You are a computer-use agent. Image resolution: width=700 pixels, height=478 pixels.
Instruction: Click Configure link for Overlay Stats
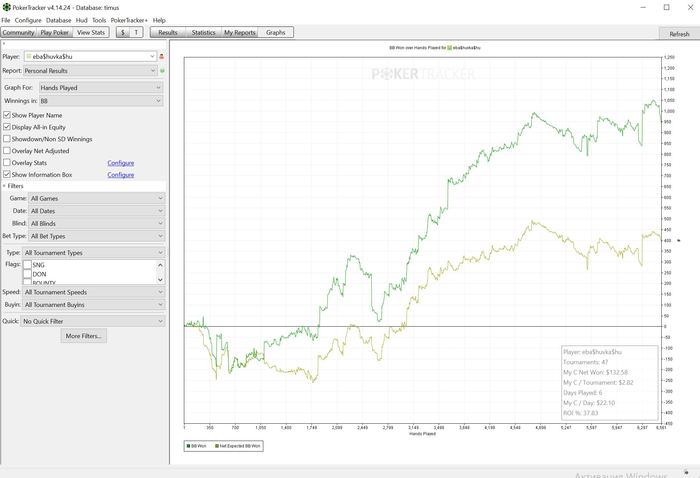[121, 163]
